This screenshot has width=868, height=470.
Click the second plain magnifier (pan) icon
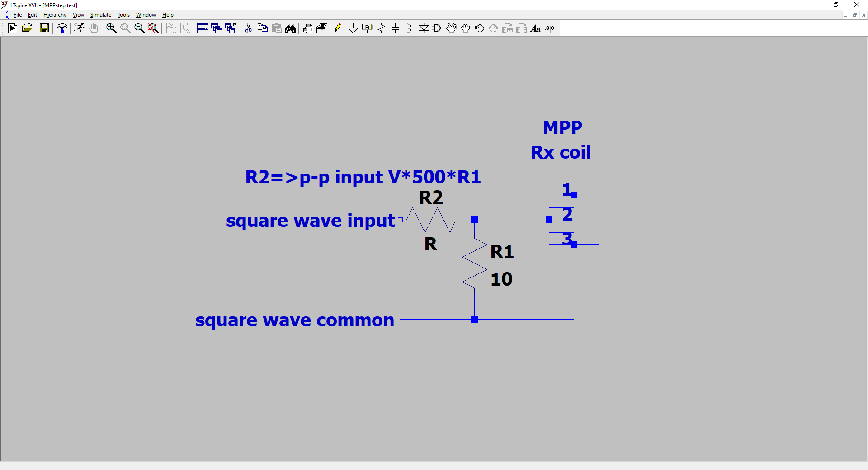click(125, 28)
